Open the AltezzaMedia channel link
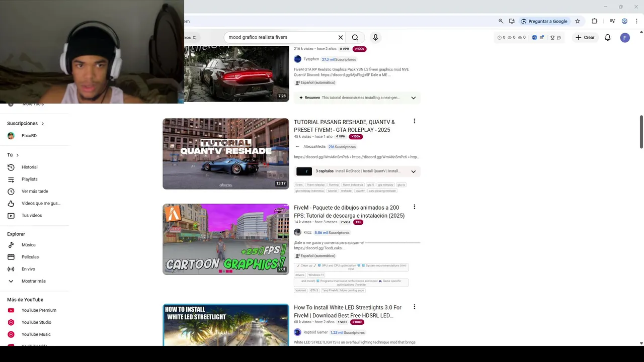The width and height of the screenshot is (644, 362). click(x=314, y=147)
